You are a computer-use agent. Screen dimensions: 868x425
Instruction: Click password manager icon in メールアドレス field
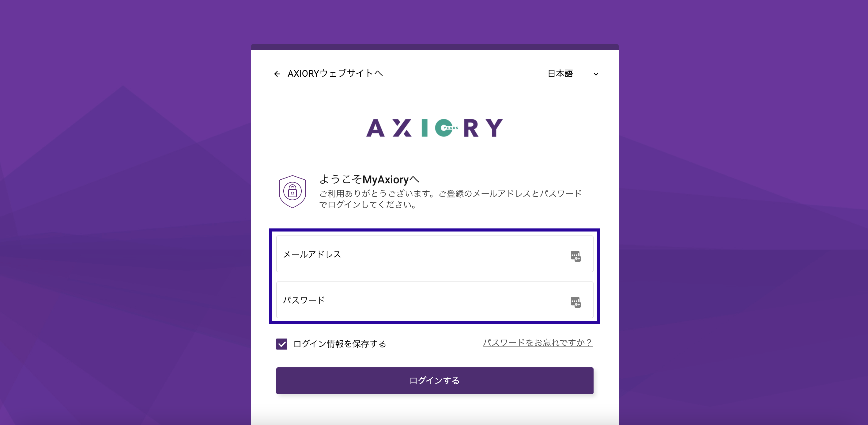[576, 256]
